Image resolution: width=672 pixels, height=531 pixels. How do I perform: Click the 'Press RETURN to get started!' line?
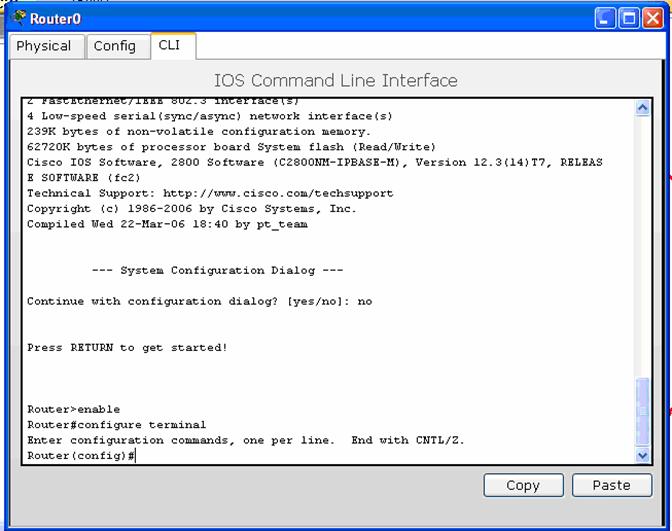tap(127, 347)
